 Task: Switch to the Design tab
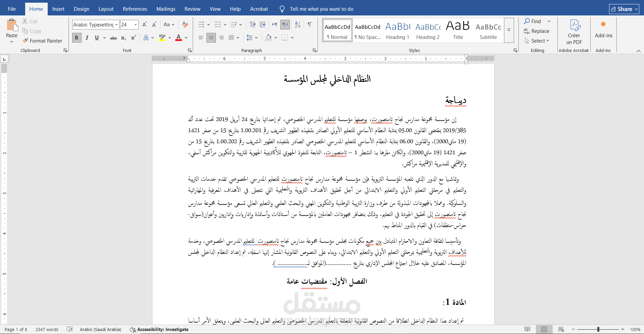(x=82, y=9)
